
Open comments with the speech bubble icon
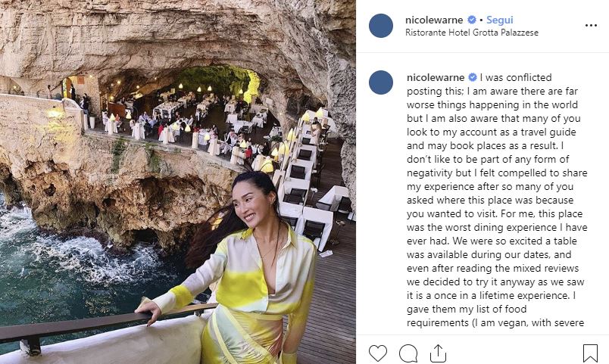pyautogui.click(x=408, y=353)
